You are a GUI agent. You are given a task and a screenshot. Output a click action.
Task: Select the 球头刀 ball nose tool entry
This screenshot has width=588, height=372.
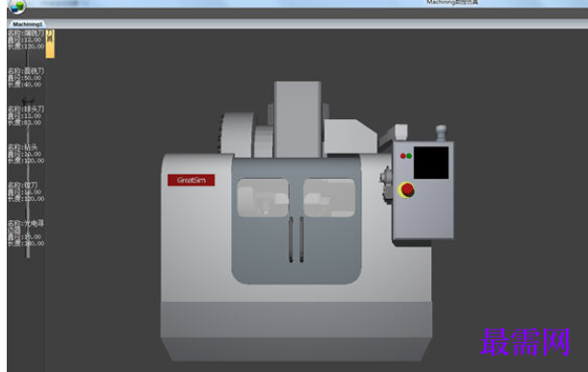point(26,115)
